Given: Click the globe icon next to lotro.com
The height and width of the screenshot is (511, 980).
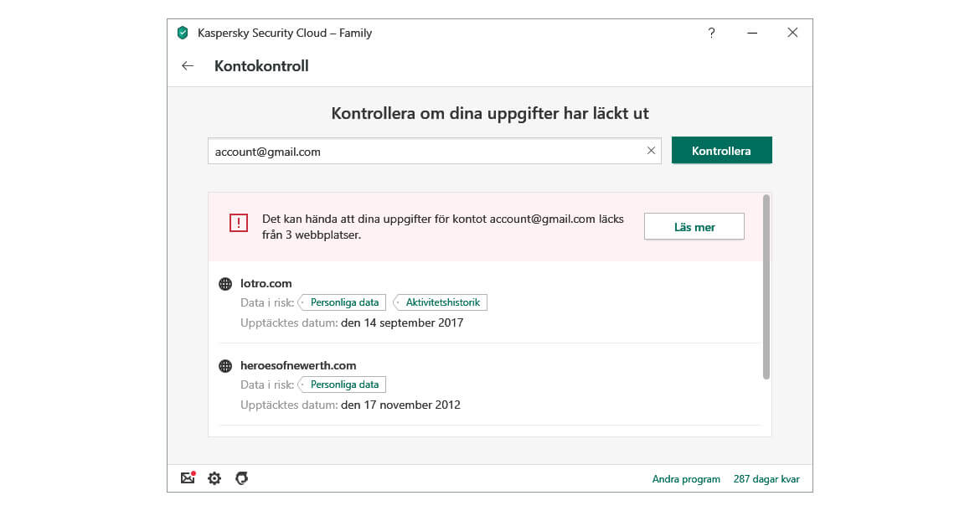Looking at the screenshot, I should pos(225,284).
